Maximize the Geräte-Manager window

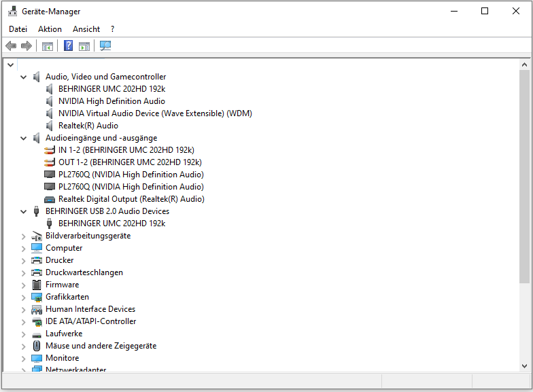tap(485, 11)
